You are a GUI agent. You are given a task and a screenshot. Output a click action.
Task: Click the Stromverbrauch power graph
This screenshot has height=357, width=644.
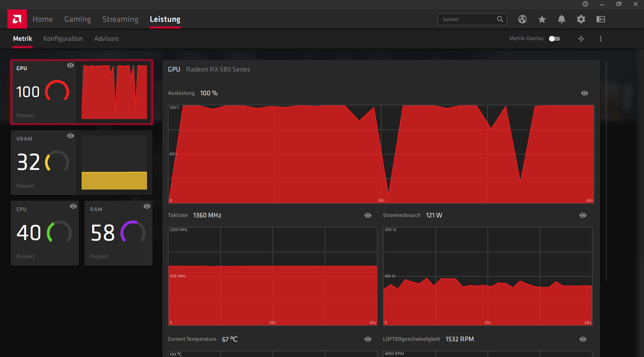tap(488, 276)
